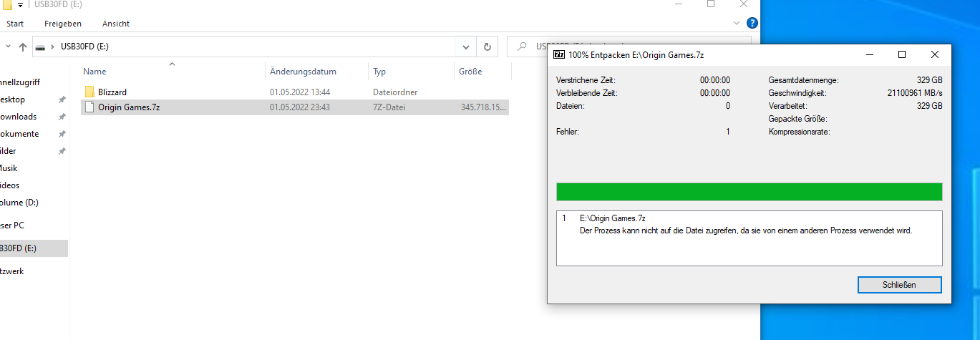Screen dimensions: 980x340
Task: Open the Start ribbon tab in Explorer
Action: click(15, 24)
